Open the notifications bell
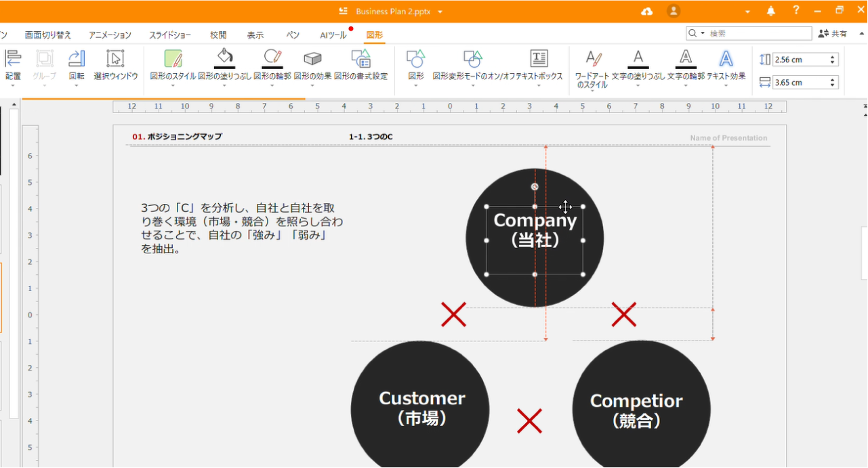The width and height of the screenshot is (868, 468). pyautogui.click(x=771, y=12)
